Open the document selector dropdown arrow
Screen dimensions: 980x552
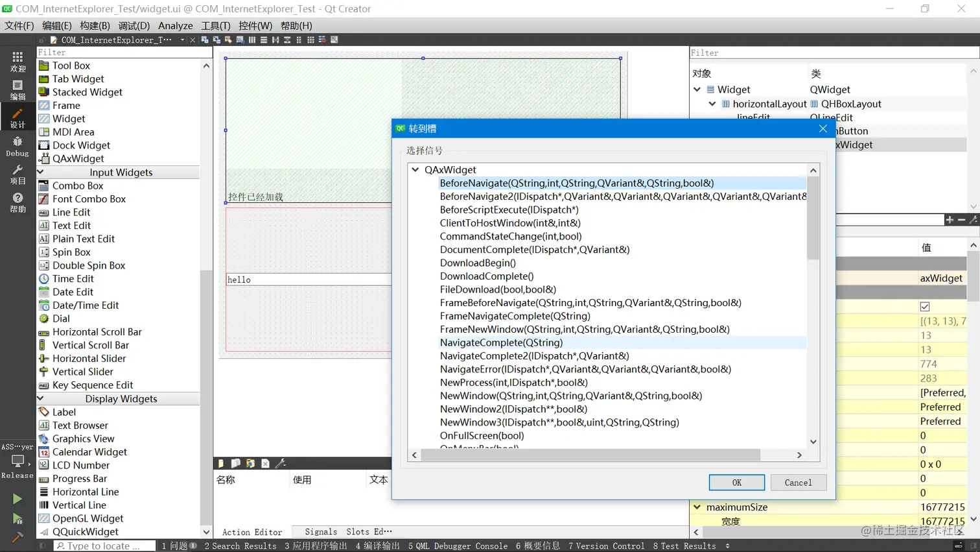(182, 40)
